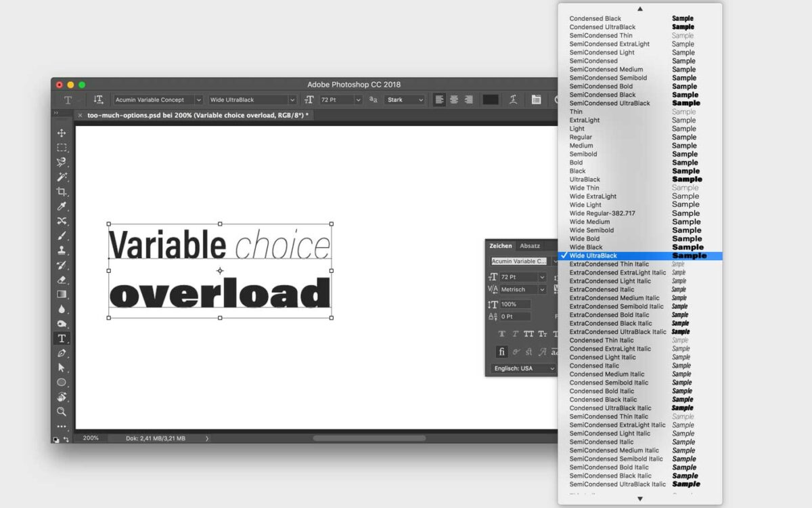This screenshot has height=508, width=812.
Task: Apply center text alignment
Action: 454,100
